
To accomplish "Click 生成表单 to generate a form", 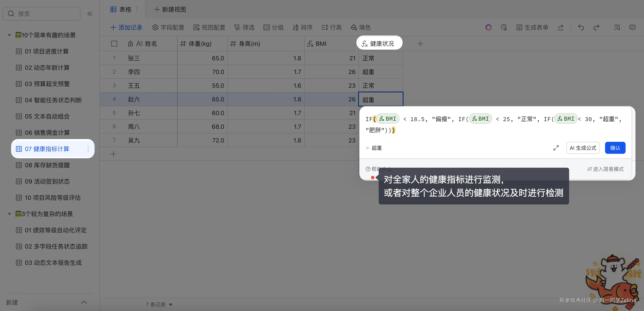I will [x=532, y=28].
